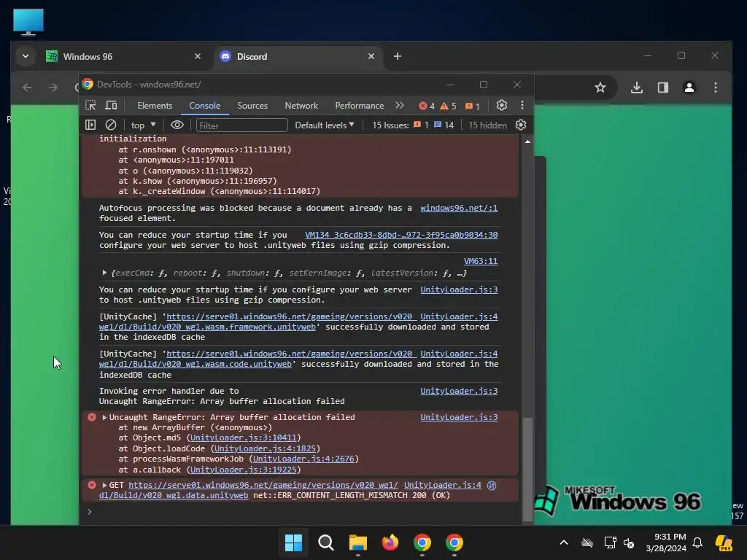Viewport: 747px width, 560px height.
Task: Close the Discord browser tab
Action: (371, 56)
